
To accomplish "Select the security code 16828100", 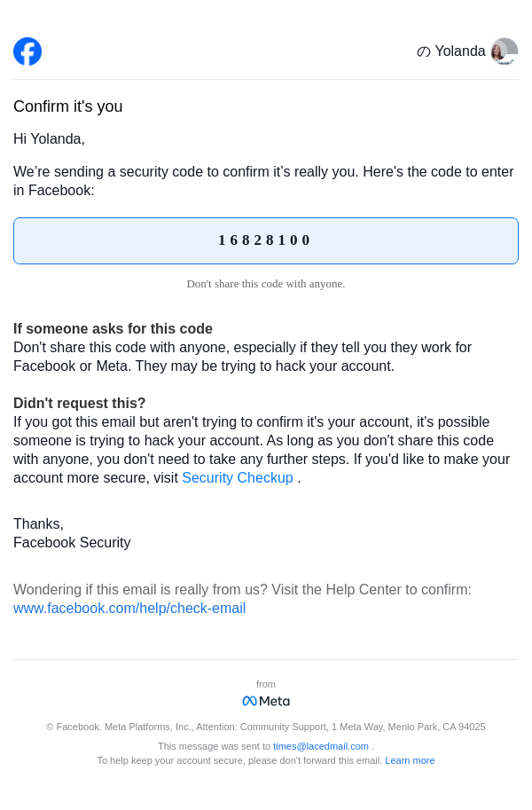I will (x=265, y=240).
